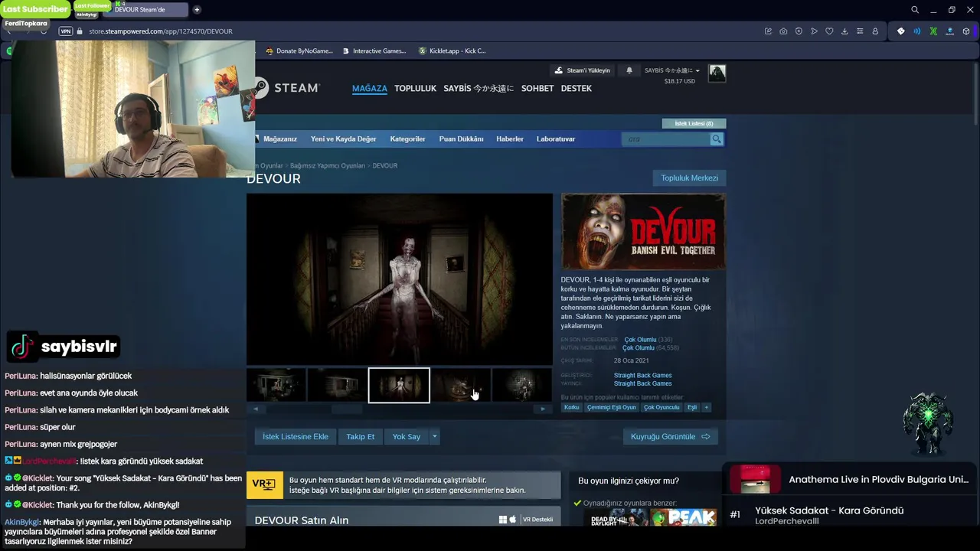Click the Korku tag
This screenshot has height=551, width=980.
tap(572, 407)
